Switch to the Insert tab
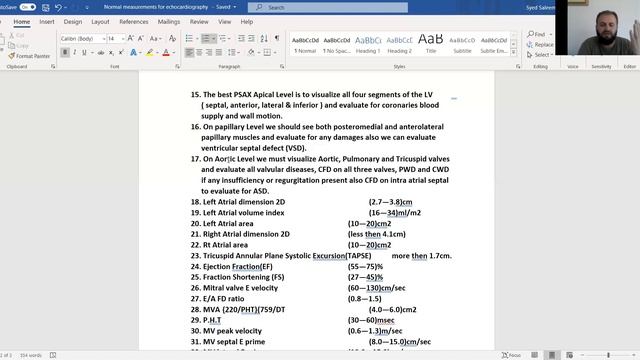Screen dimensions: 640x360 [47, 22]
